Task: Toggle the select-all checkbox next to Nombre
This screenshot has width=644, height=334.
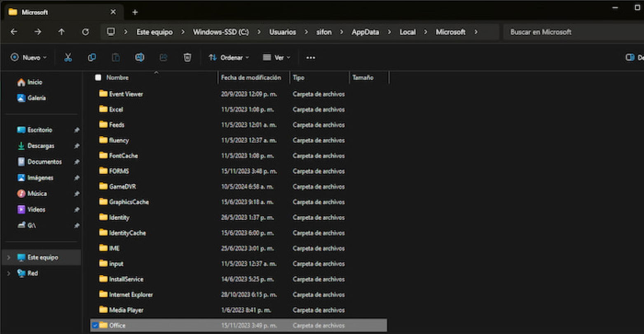Action: coord(98,78)
